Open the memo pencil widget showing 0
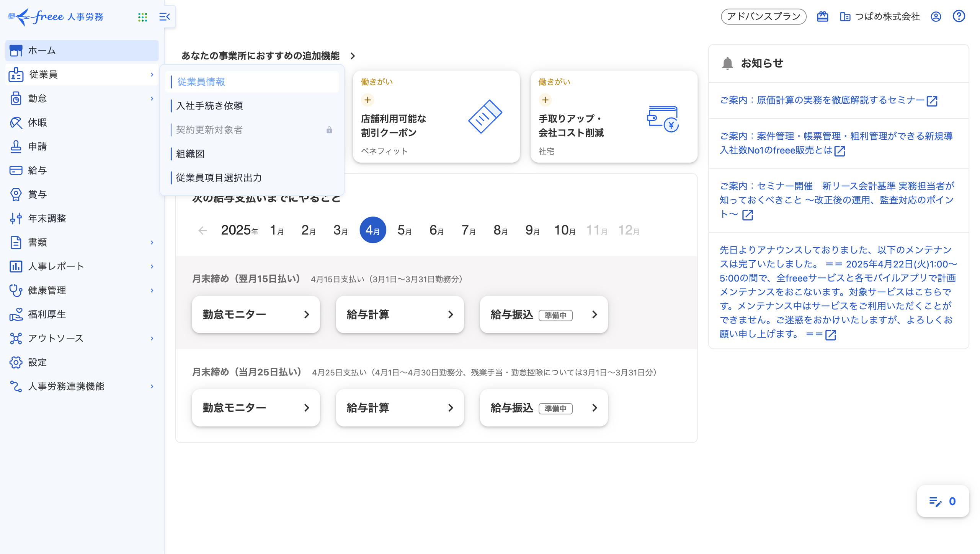This screenshot has height=554, width=980. 942,501
